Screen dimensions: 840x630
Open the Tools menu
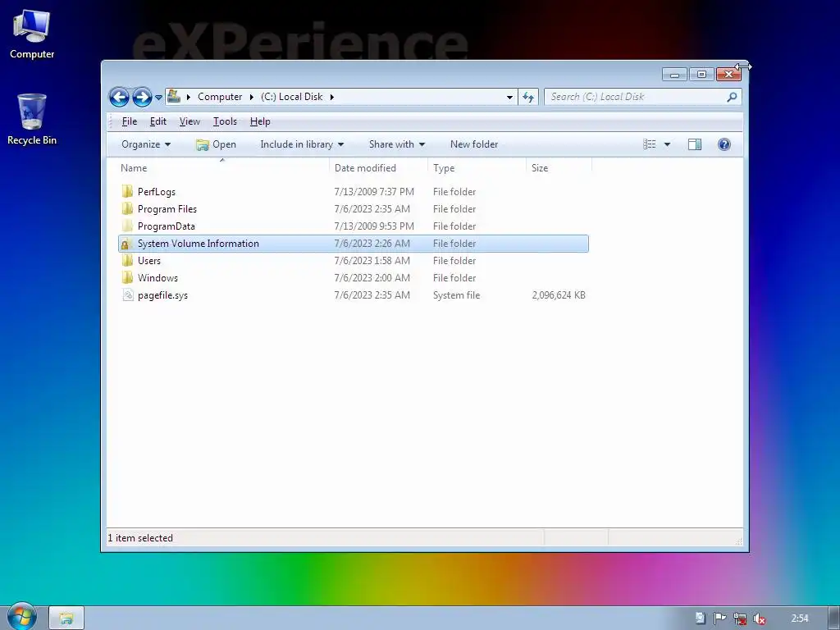(225, 121)
